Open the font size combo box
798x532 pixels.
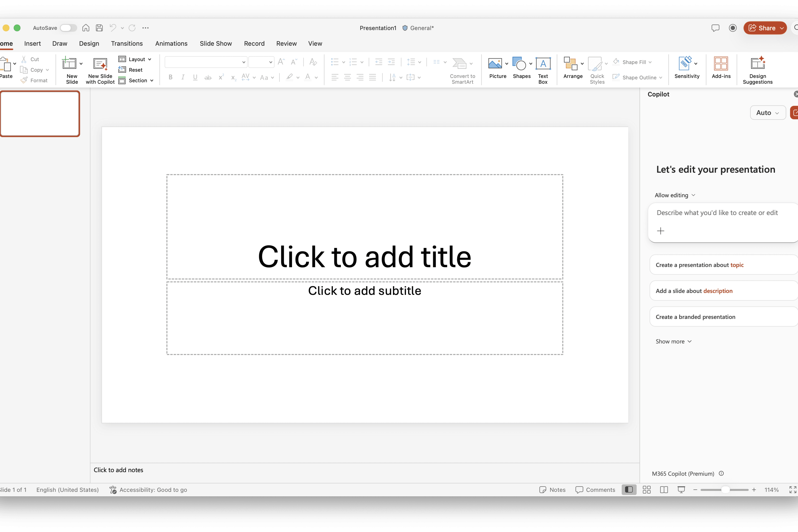pyautogui.click(x=261, y=62)
